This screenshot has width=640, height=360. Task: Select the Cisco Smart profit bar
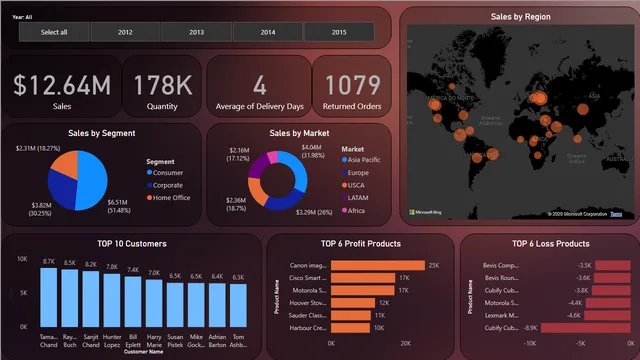363,278
